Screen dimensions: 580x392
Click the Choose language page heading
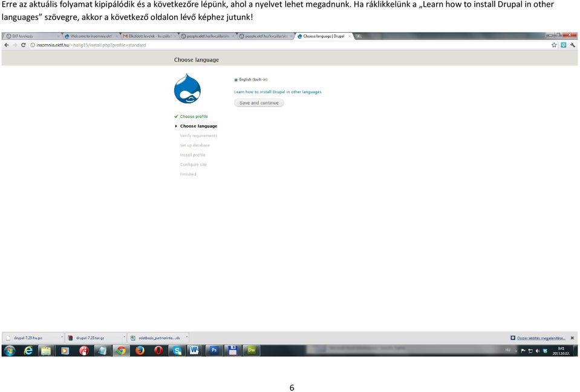(x=197, y=60)
